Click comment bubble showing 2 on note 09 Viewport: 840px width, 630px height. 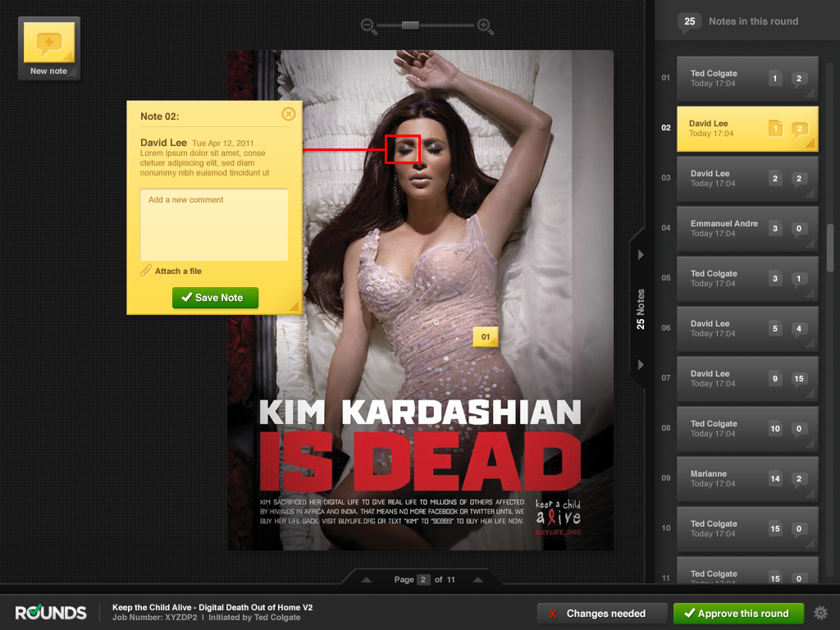799,479
